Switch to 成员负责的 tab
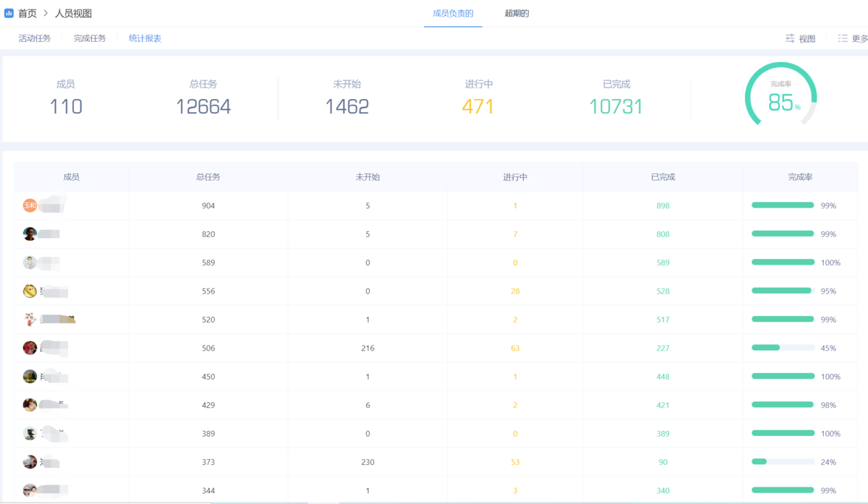The image size is (868, 504). pos(453,13)
